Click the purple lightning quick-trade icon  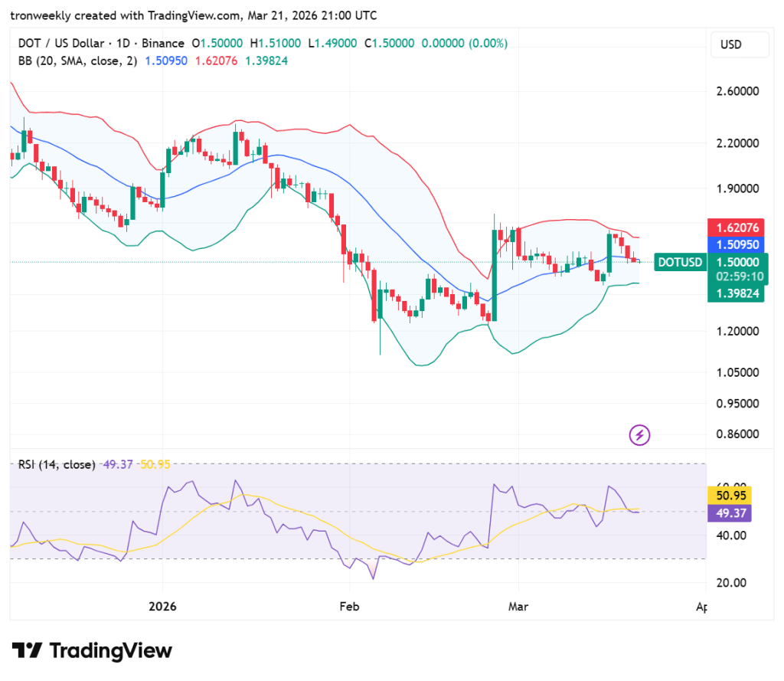(x=639, y=434)
